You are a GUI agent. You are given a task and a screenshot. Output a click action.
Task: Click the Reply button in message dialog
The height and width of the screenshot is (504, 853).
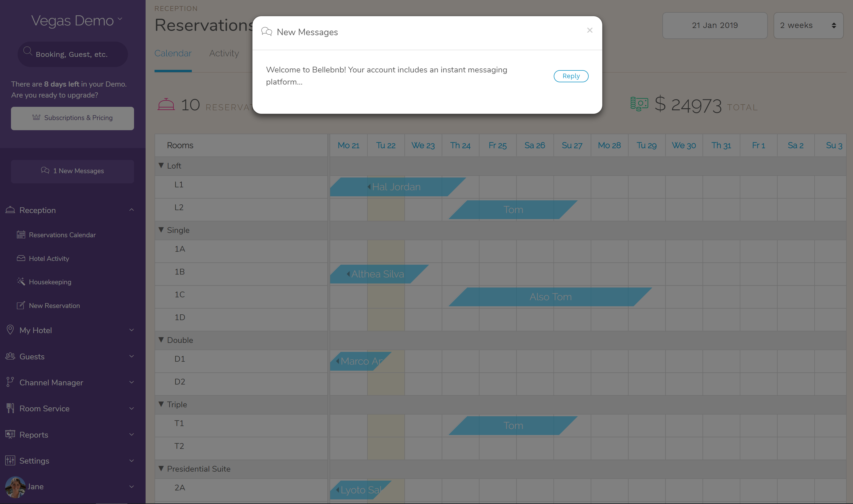click(571, 76)
